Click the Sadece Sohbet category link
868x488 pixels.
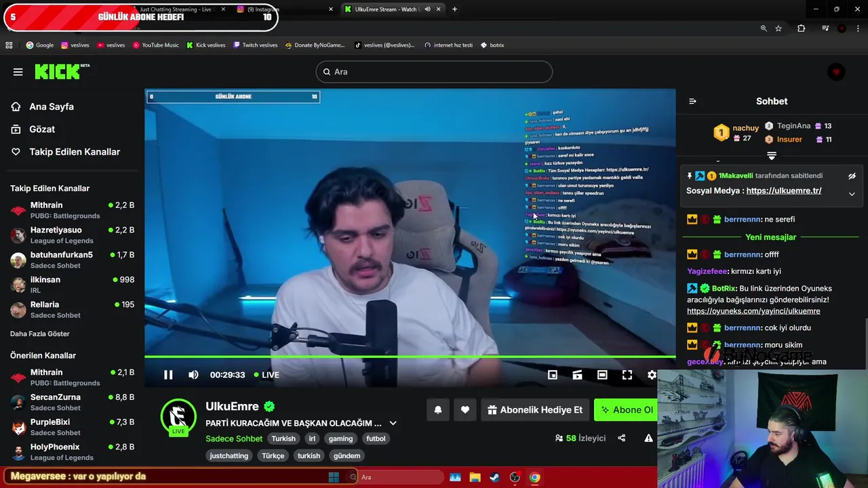[x=234, y=439]
